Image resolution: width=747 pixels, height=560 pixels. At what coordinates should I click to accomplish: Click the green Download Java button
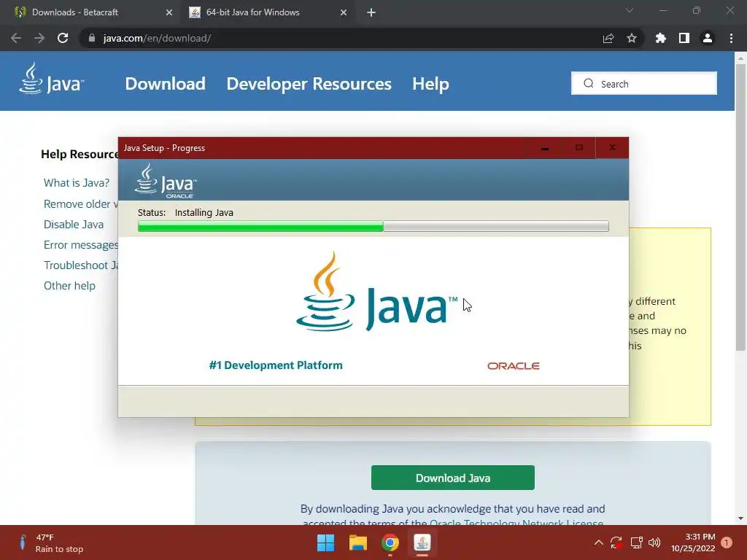click(452, 478)
